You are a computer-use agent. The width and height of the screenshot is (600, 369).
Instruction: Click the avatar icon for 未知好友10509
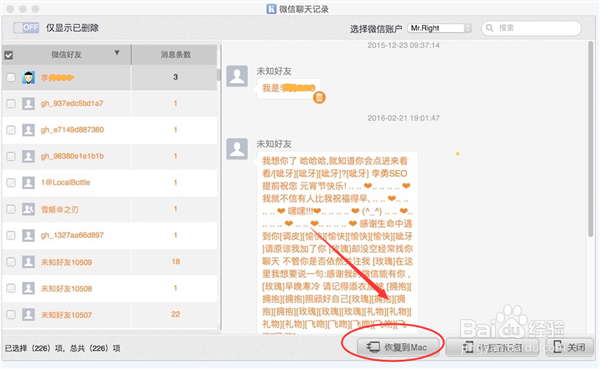28,262
